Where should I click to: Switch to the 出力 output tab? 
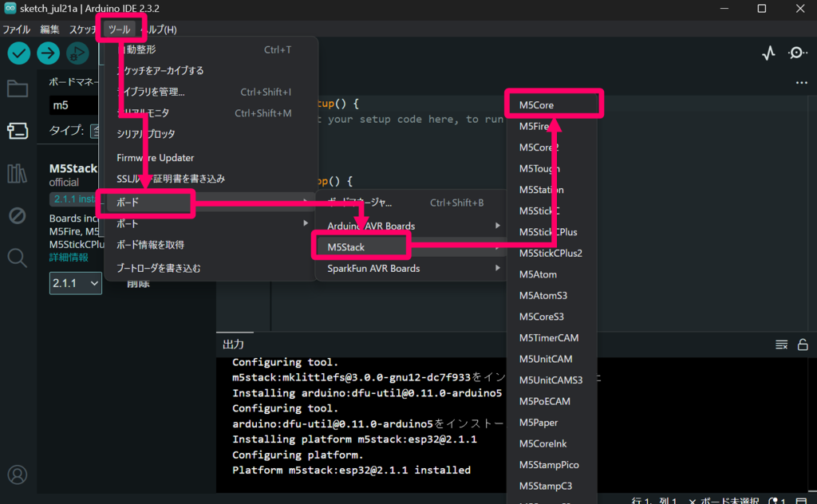click(x=234, y=345)
